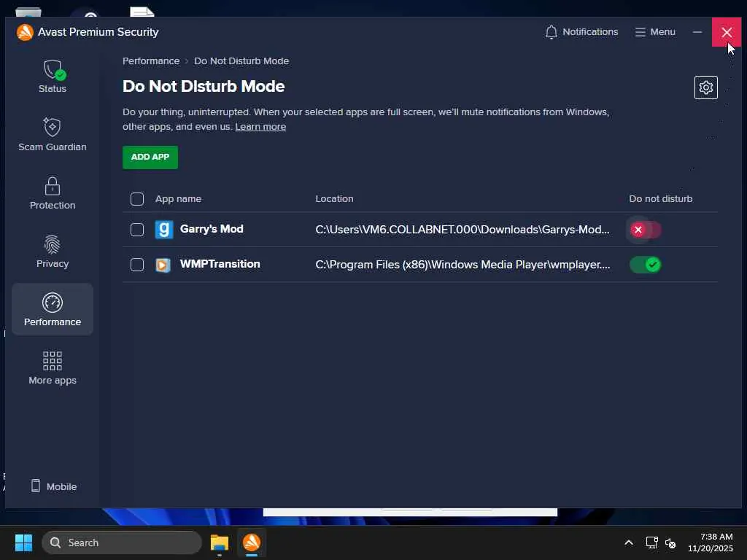Open the hamburger Menu
Screen dimensions: 747x560
coord(655,32)
